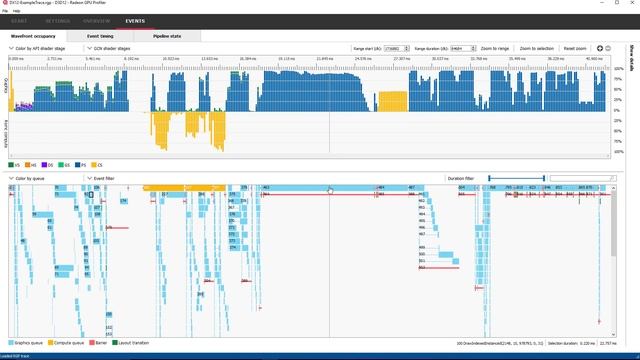Select event bar 501 in the timeline

pos(456,261)
